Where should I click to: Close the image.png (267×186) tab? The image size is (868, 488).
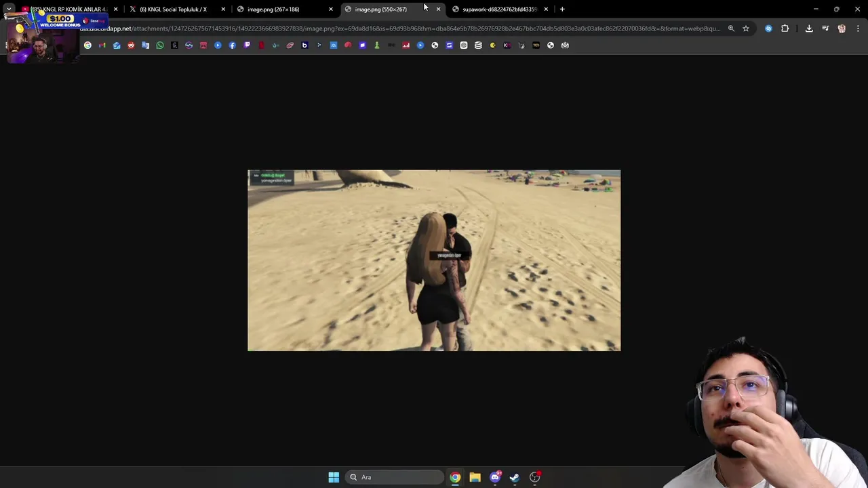tap(331, 9)
